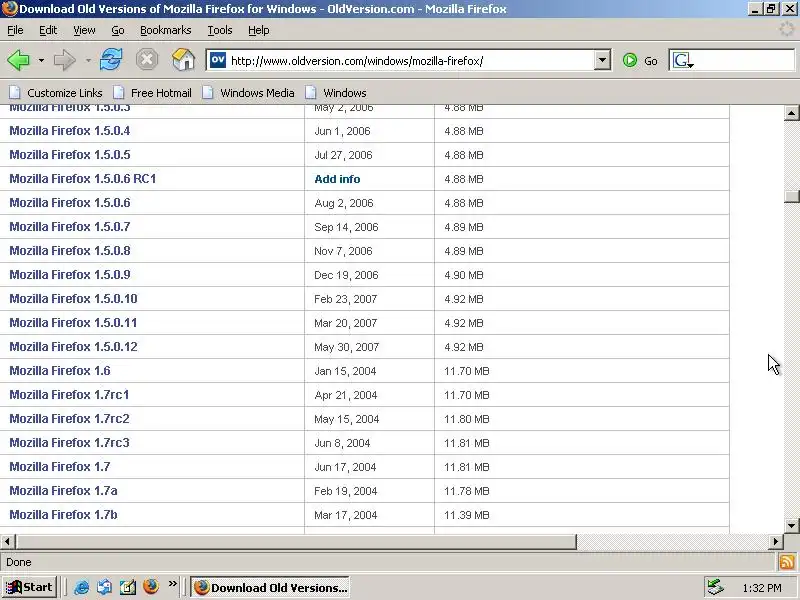Open Mozilla Firefox 1.5.0.5 link
Image resolution: width=800 pixels, height=600 pixels.
coord(69,155)
